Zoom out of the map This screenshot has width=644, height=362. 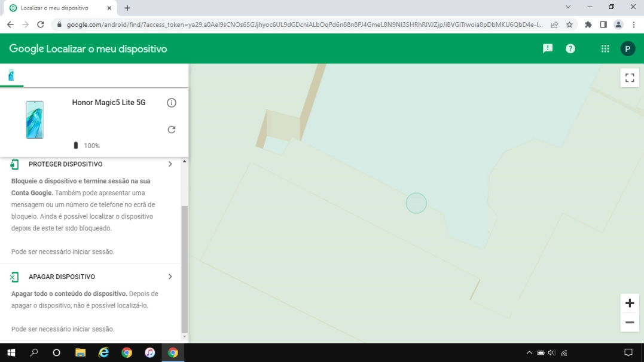(x=629, y=323)
